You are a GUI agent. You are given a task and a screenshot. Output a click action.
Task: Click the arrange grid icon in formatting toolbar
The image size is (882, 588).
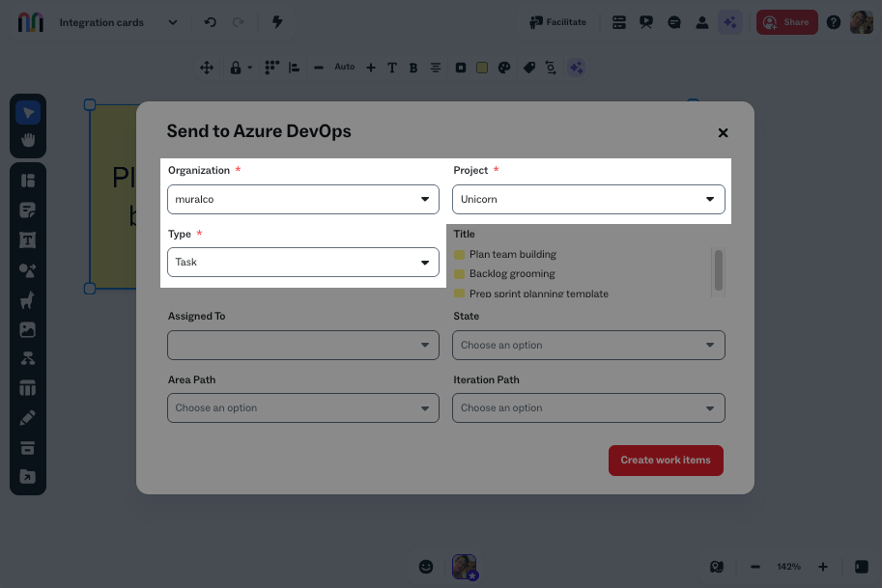coord(272,68)
